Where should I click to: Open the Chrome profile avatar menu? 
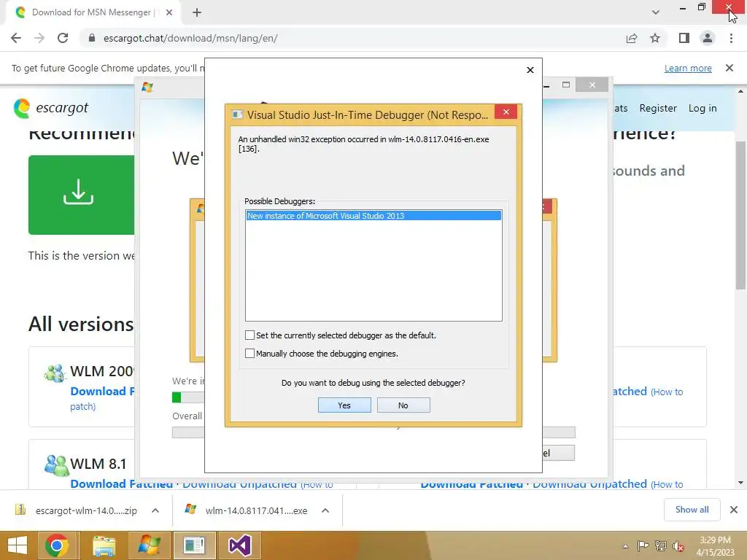pyautogui.click(x=708, y=38)
